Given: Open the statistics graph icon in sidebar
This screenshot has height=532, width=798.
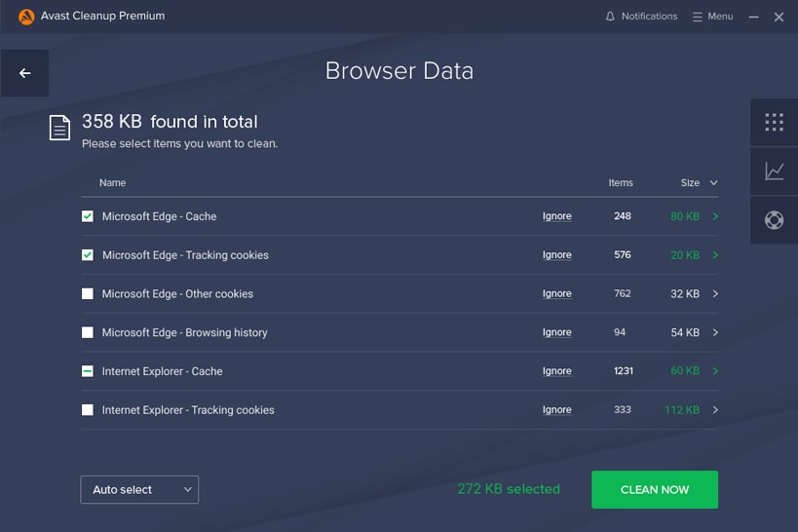Looking at the screenshot, I should [x=774, y=171].
